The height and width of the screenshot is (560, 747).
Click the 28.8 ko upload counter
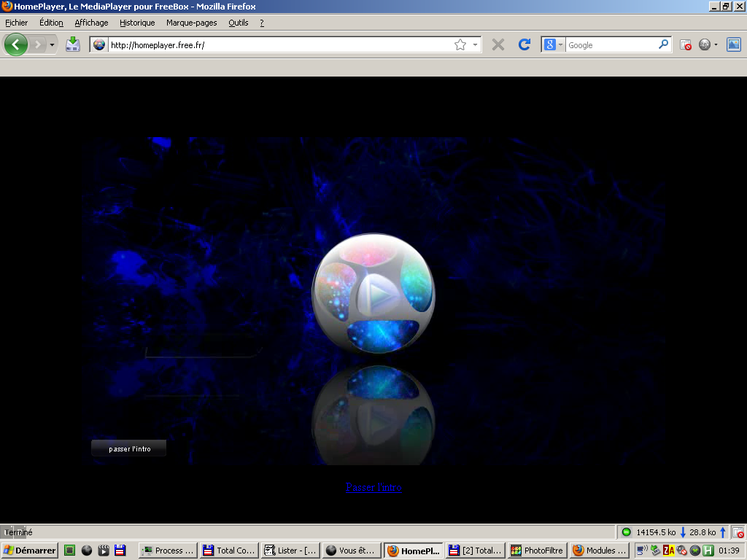(703, 532)
